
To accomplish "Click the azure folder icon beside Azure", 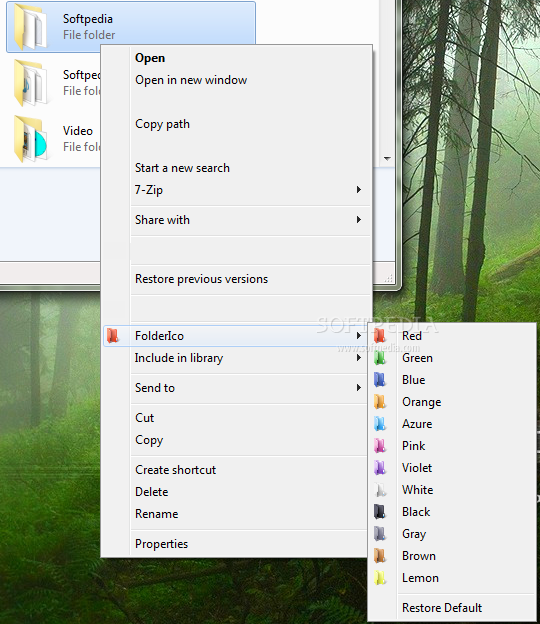I will (x=380, y=423).
